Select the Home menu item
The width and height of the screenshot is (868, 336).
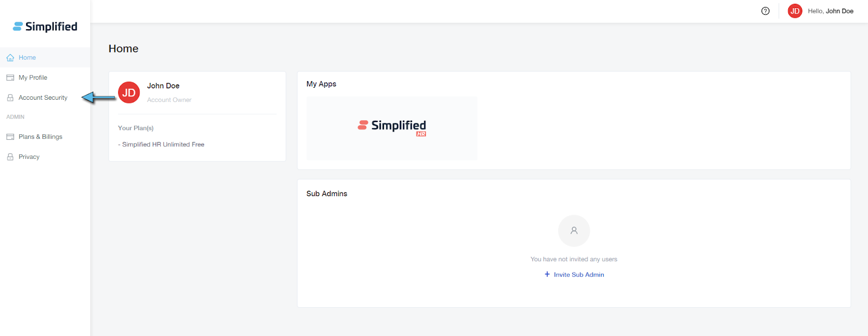point(27,57)
